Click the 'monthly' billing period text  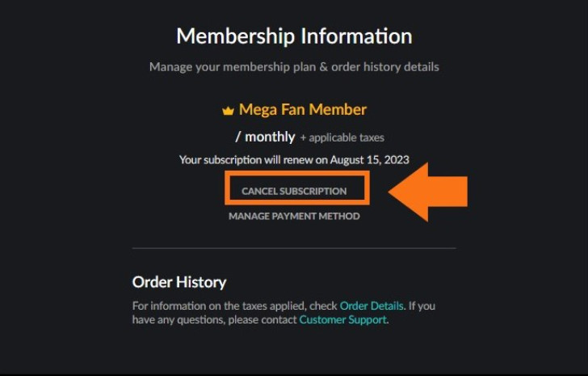point(270,137)
